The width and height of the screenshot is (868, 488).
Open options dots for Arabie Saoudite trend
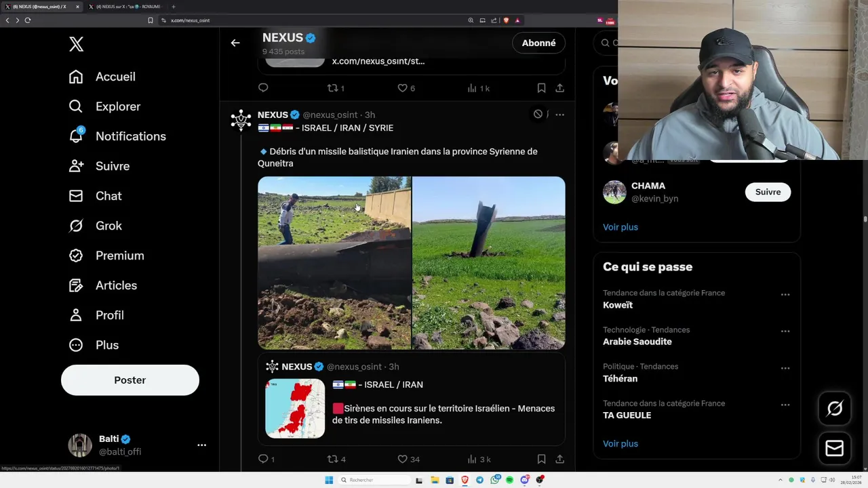[x=785, y=331]
